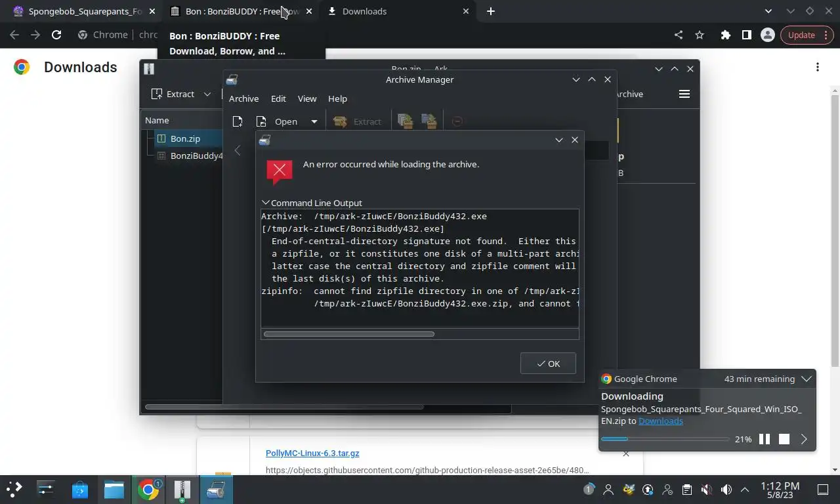The image size is (840, 504).
Task: Click the Share icon in Chrome toolbar
Action: click(679, 35)
